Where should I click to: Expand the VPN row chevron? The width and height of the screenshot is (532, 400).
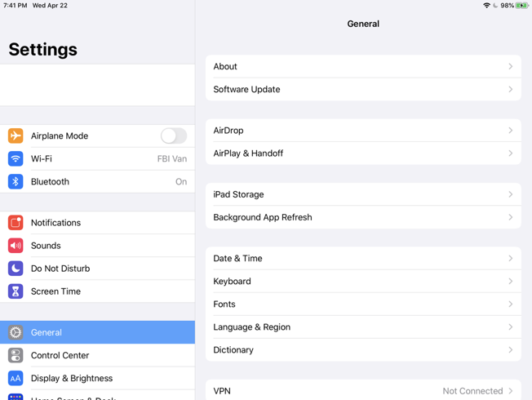pos(511,391)
